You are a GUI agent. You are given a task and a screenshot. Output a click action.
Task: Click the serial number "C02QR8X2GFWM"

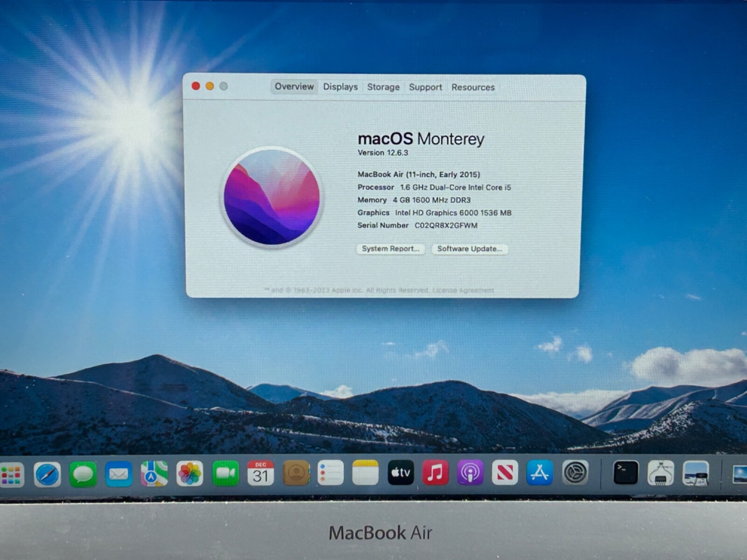point(446,225)
